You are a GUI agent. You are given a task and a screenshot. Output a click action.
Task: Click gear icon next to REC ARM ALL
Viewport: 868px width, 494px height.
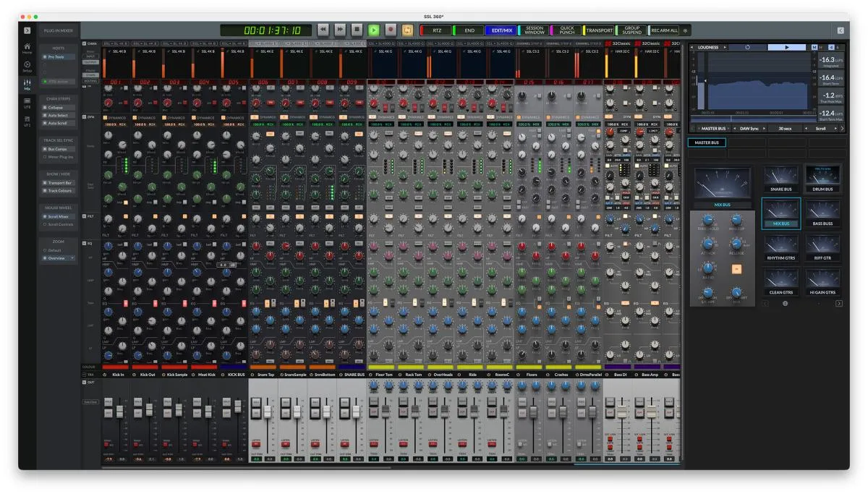[686, 30]
